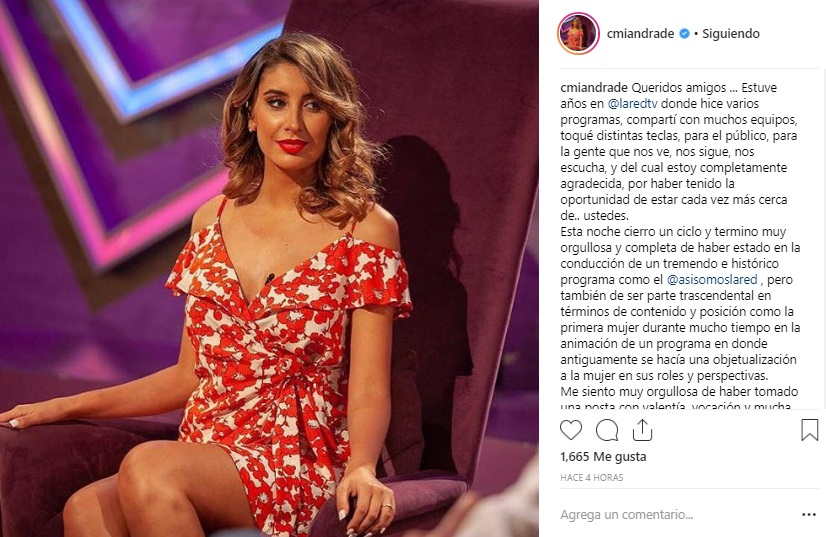Toggle the Siguiendo follow status
This screenshot has width=826, height=537.
click(731, 34)
